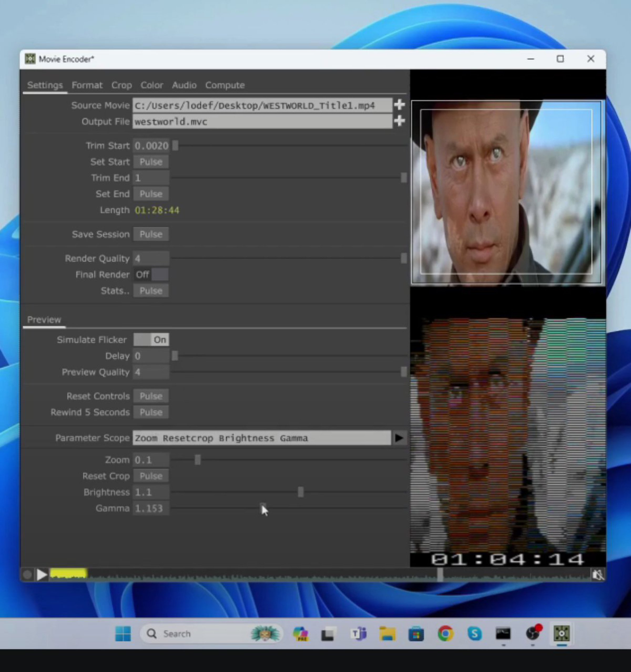Open the Compute tab
Image resolution: width=631 pixels, height=672 pixels.
click(x=225, y=85)
